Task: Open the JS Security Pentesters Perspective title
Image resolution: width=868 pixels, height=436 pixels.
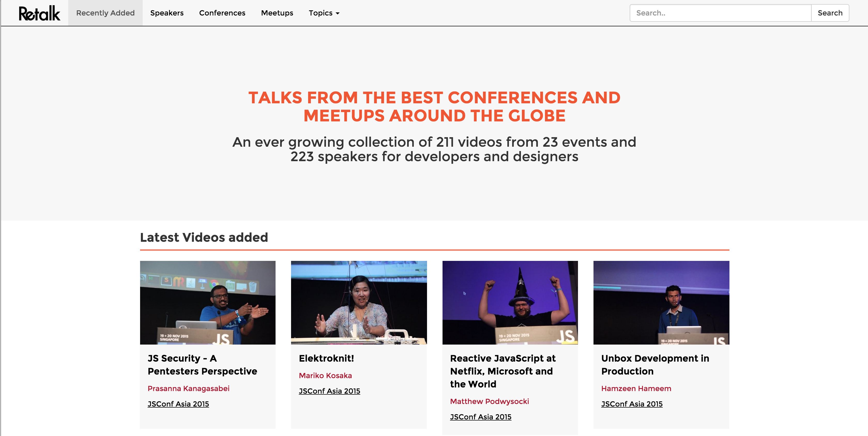Action: point(202,365)
